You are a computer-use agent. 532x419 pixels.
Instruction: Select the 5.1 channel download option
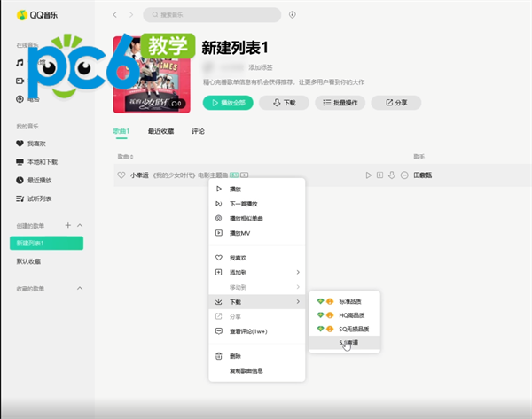click(x=344, y=343)
